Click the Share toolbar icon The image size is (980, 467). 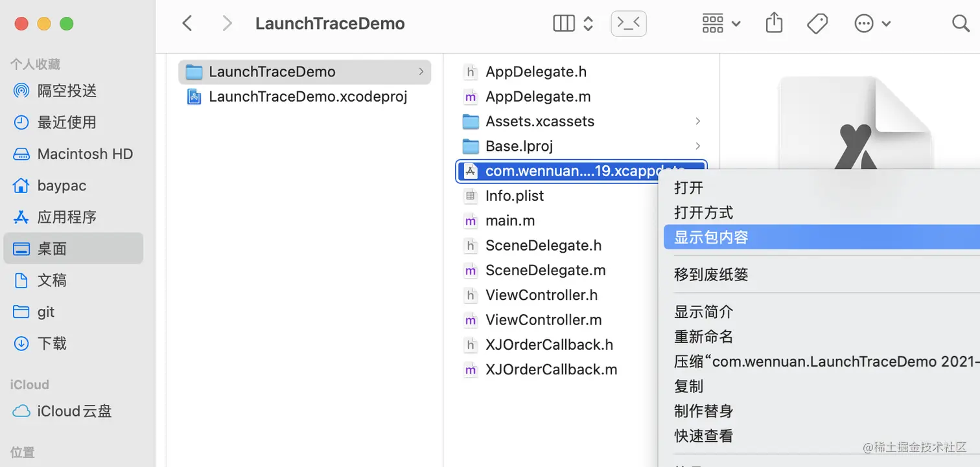pyautogui.click(x=774, y=23)
